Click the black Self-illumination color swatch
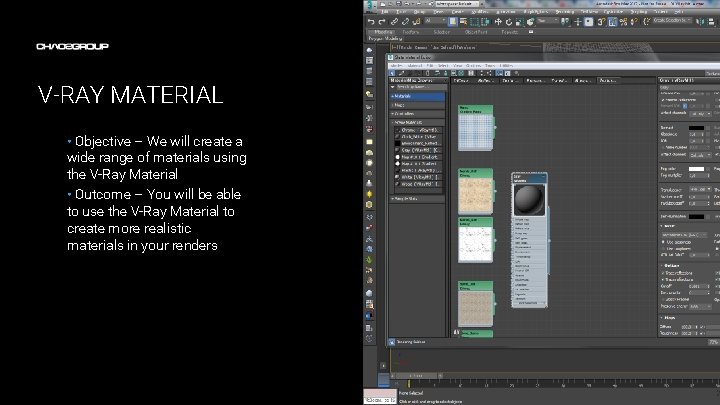Viewport: 720px width, 405px height. pos(696,216)
